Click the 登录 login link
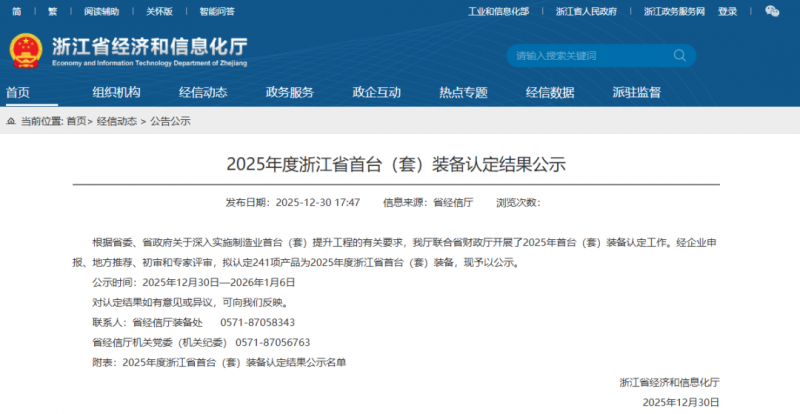Viewport: 800px width, 414px height. click(x=727, y=12)
